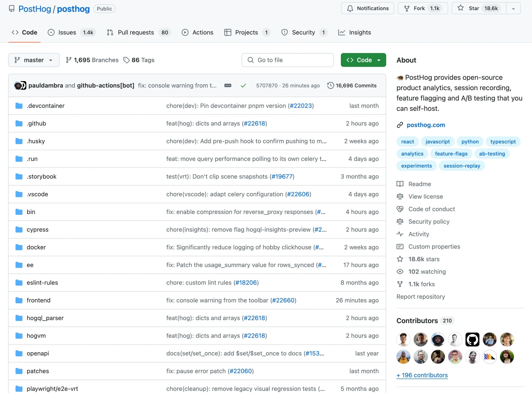The width and height of the screenshot is (532, 393).
Task: Open Code of conduct link
Action: pyautogui.click(x=431, y=209)
